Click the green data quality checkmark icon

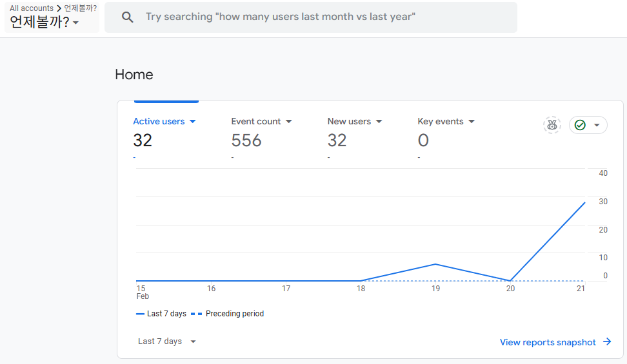580,125
